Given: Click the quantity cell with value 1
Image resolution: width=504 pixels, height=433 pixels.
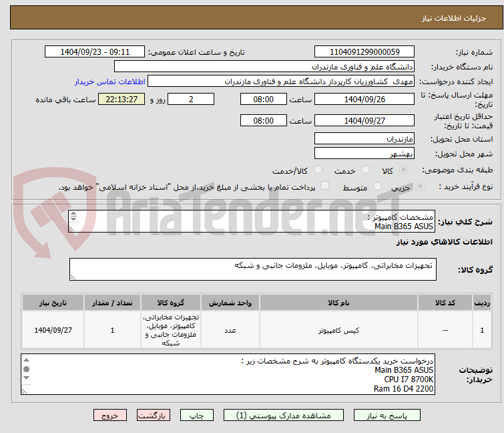Looking at the screenshot, I should click(112, 330).
